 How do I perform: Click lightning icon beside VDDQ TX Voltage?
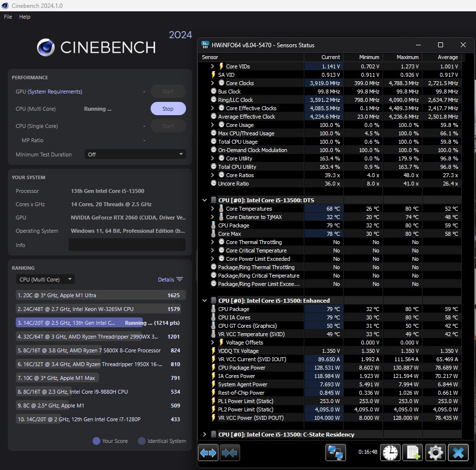pyautogui.click(x=214, y=351)
